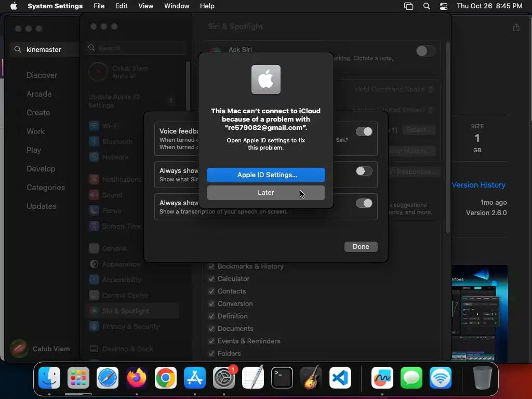The image size is (532, 399).
Task: Click the Siri & Spotlight pane scrollbar
Action: (447, 137)
